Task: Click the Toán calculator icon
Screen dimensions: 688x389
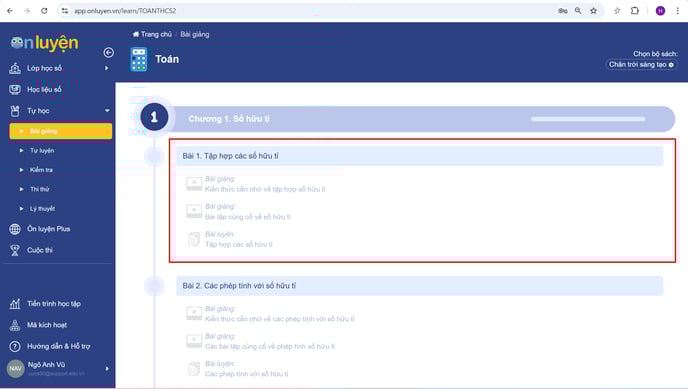Action: point(139,59)
